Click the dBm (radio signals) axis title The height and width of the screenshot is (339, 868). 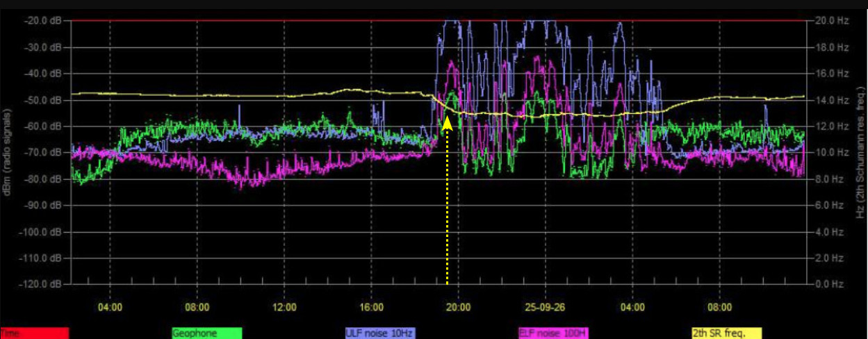click(x=8, y=151)
